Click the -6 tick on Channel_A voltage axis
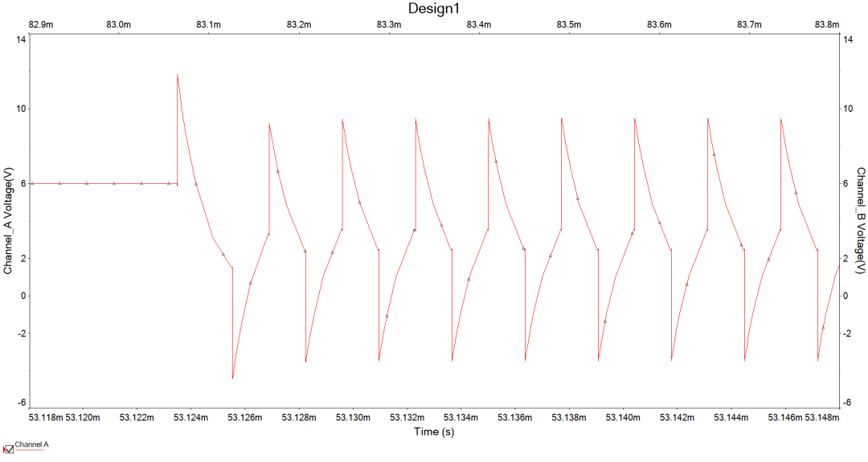868x462 pixels. click(20, 403)
